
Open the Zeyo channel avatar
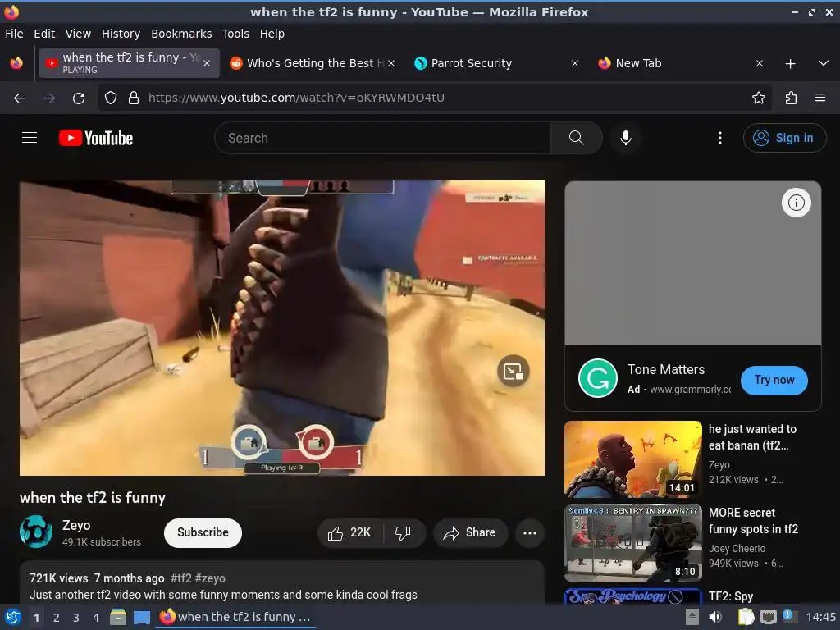pyautogui.click(x=36, y=532)
